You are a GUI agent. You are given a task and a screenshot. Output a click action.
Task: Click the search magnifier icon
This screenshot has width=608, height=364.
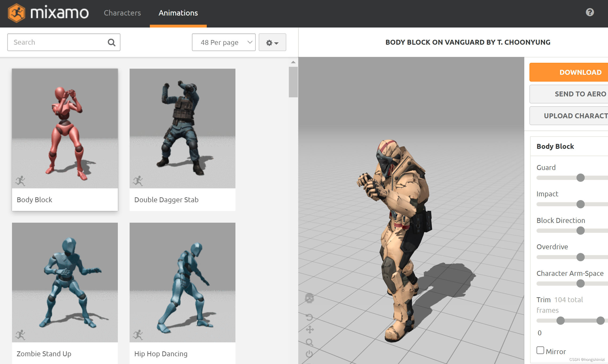(x=111, y=42)
